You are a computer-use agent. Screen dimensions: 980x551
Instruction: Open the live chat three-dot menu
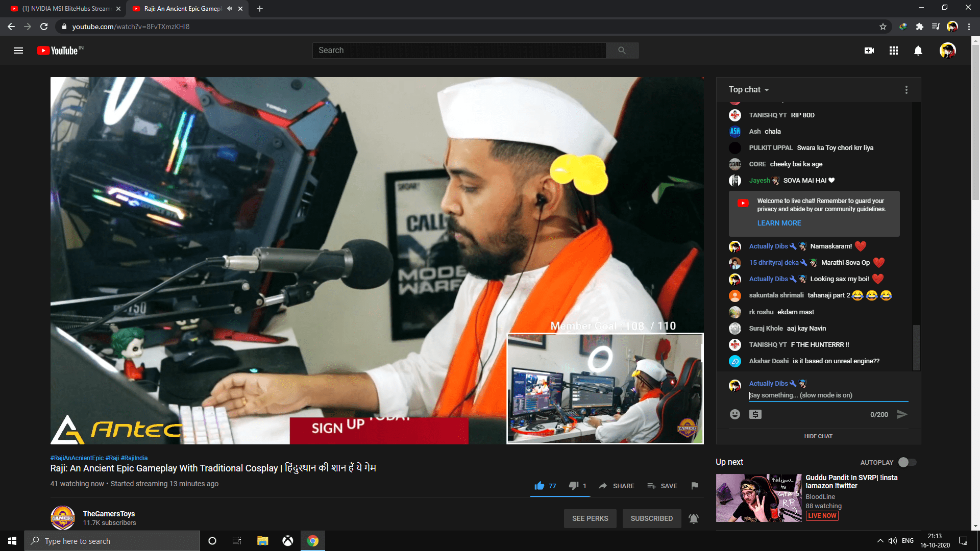tap(906, 89)
